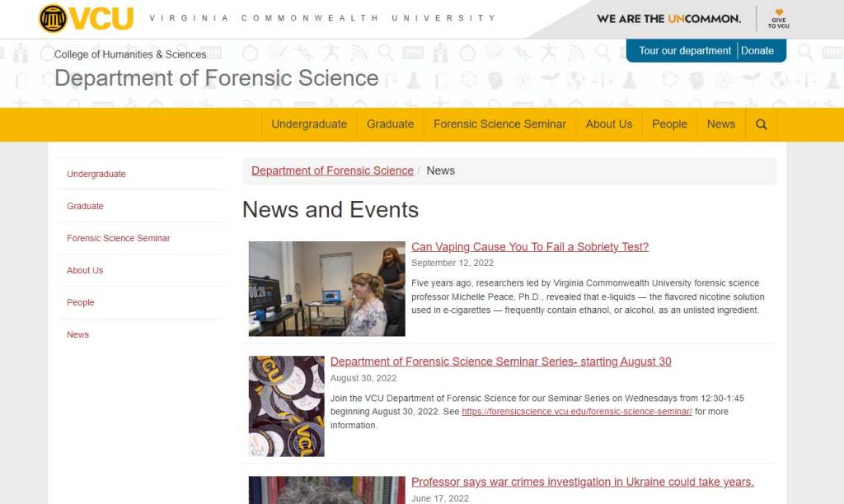Open the vaping sobriety test article link
844x504 pixels.
point(530,246)
